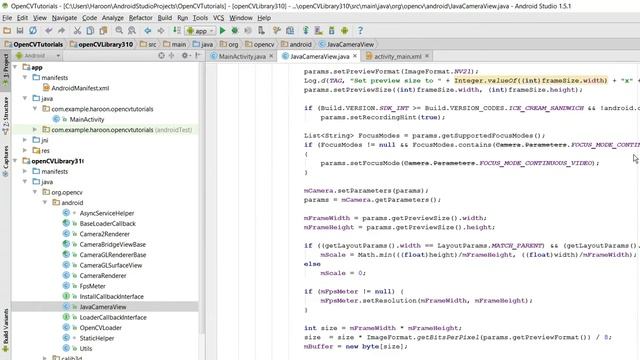Click openCVLibrary310 breadcrumb
The width and height of the screenshot is (640, 360).
point(101,44)
